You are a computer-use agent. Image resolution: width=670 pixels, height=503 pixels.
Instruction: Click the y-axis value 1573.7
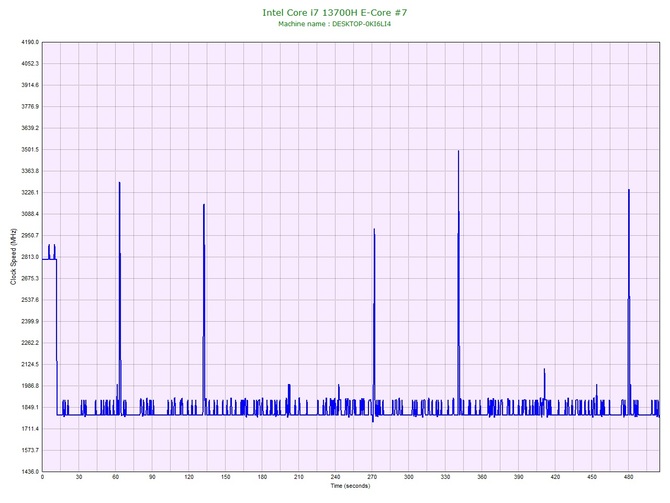pyautogui.click(x=30, y=450)
